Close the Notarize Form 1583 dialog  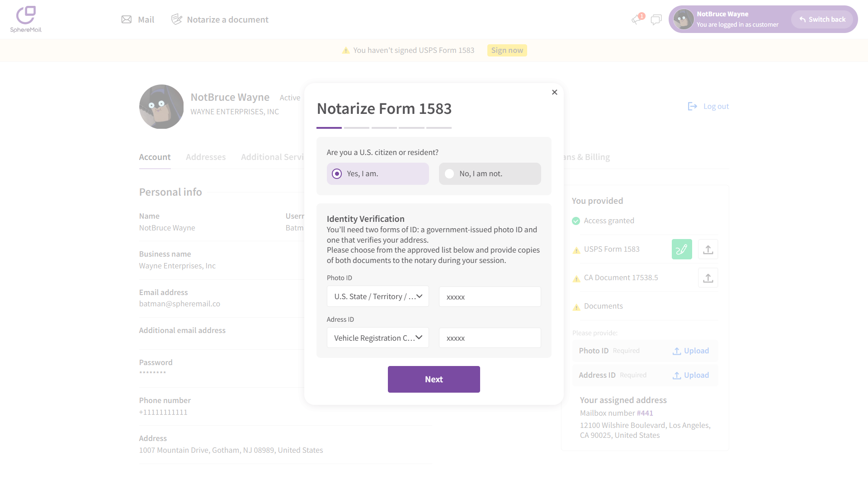555,92
